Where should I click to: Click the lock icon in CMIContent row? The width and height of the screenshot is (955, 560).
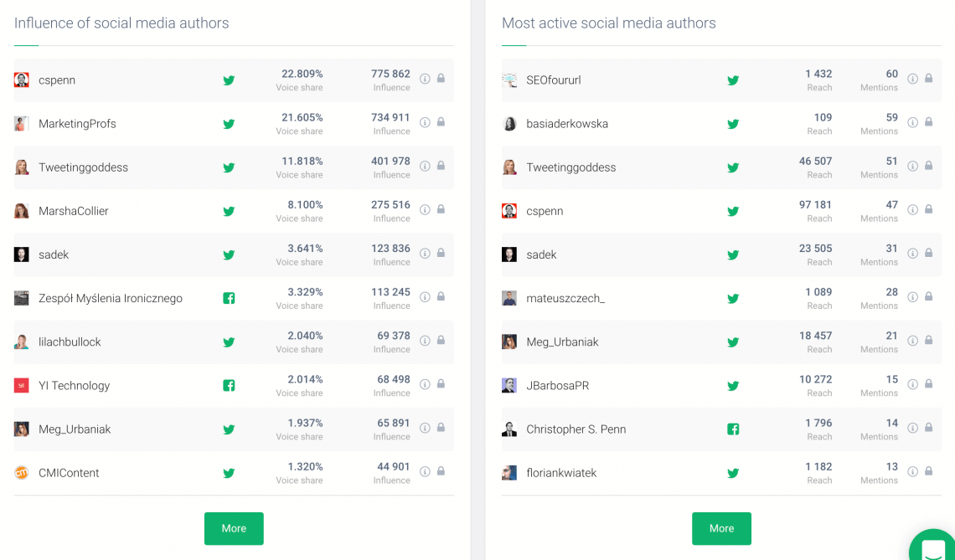441,470
